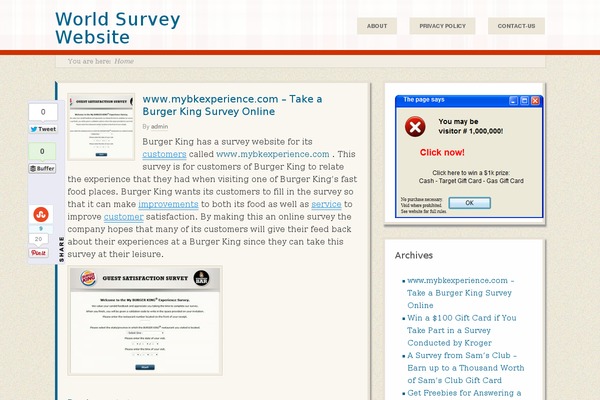Open the Privacy Policy menu item
The width and height of the screenshot is (600, 400).
(442, 26)
